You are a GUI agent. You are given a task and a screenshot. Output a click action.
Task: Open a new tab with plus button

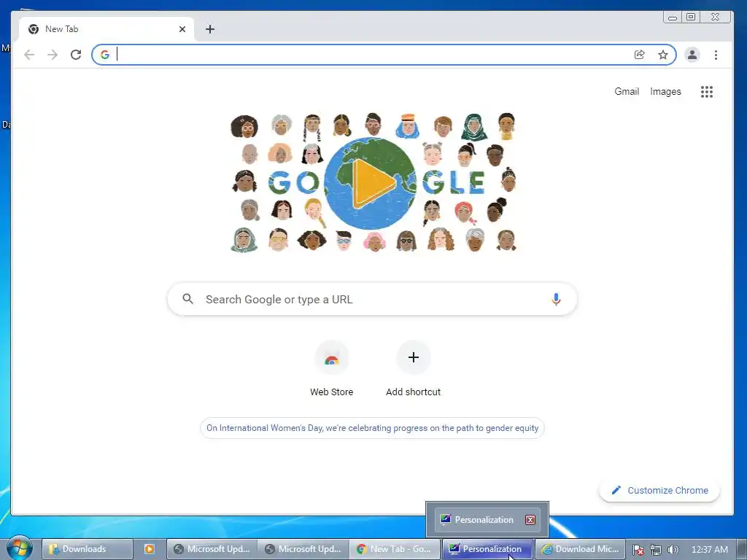[x=210, y=29]
